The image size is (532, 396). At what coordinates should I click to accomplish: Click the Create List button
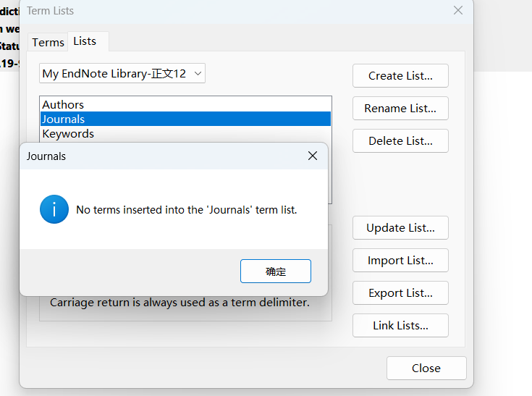pyautogui.click(x=400, y=76)
